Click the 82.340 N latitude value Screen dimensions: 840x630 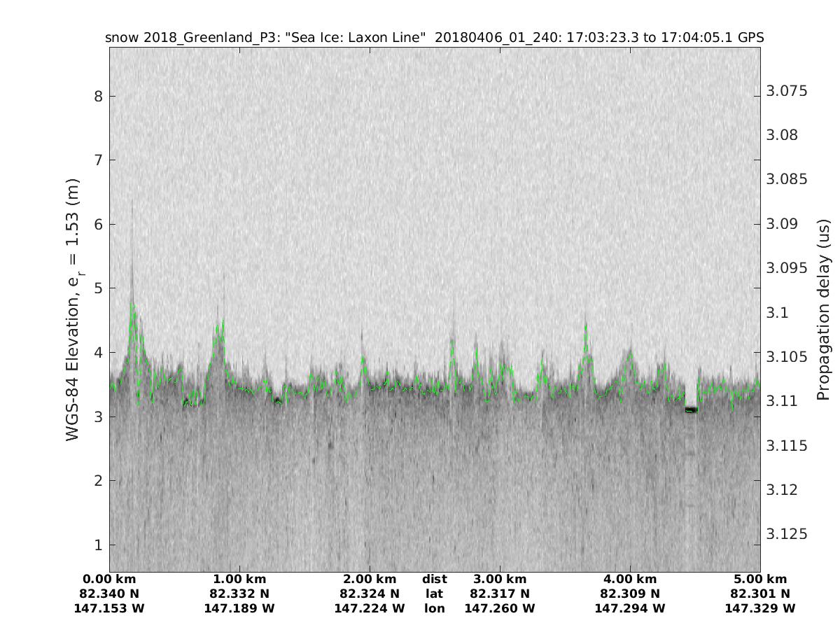(x=109, y=594)
